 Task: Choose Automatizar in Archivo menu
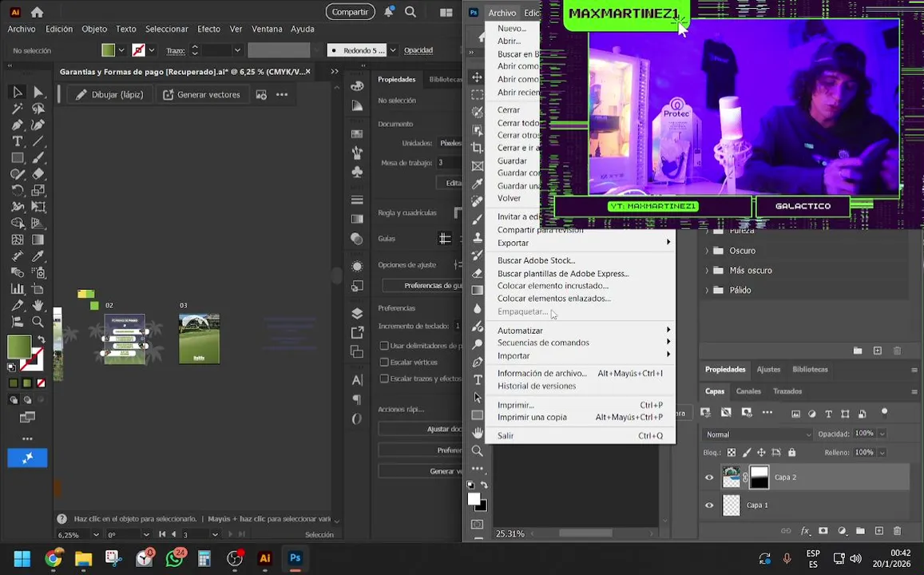pyautogui.click(x=580, y=331)
